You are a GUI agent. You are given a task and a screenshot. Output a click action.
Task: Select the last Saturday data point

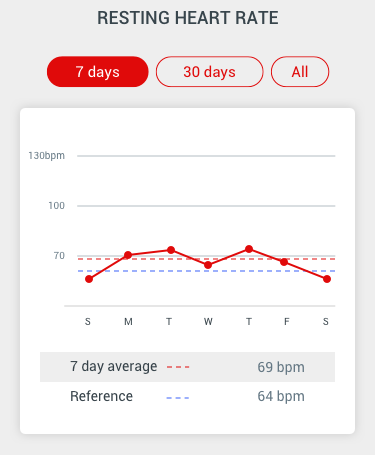[327, 279]
